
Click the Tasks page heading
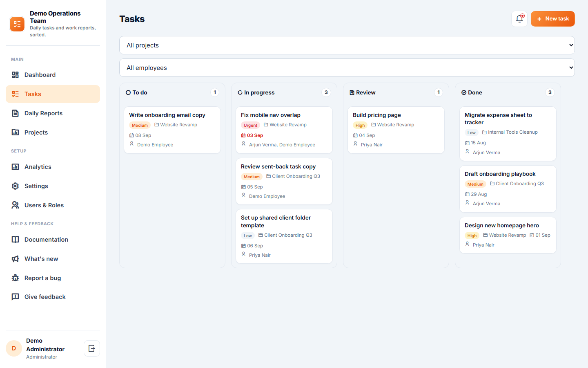coord(132,19)
